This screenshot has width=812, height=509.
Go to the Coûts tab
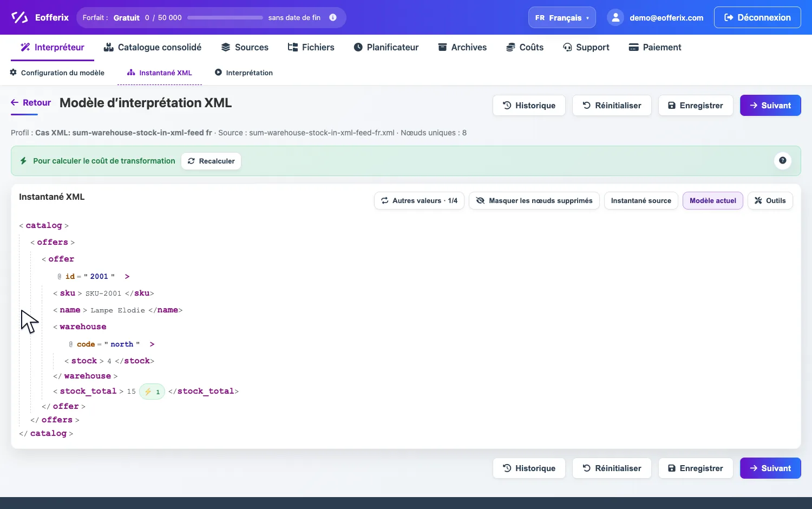525,47
